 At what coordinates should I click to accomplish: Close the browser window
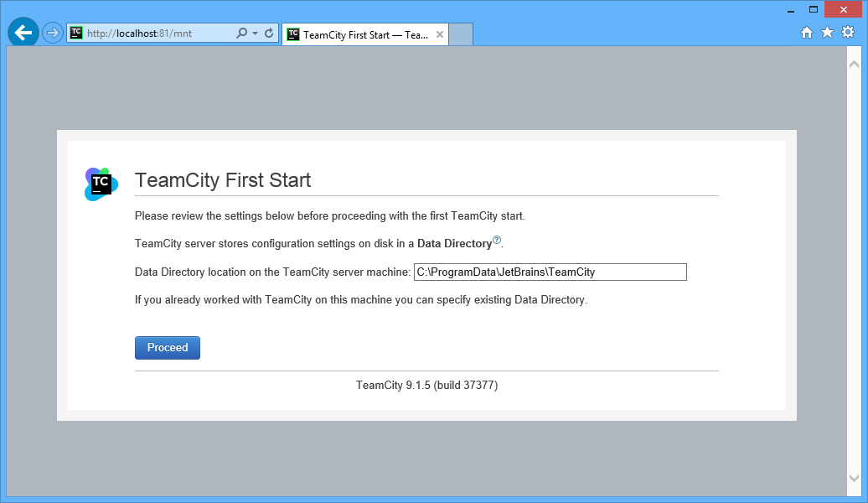(843, 9)
